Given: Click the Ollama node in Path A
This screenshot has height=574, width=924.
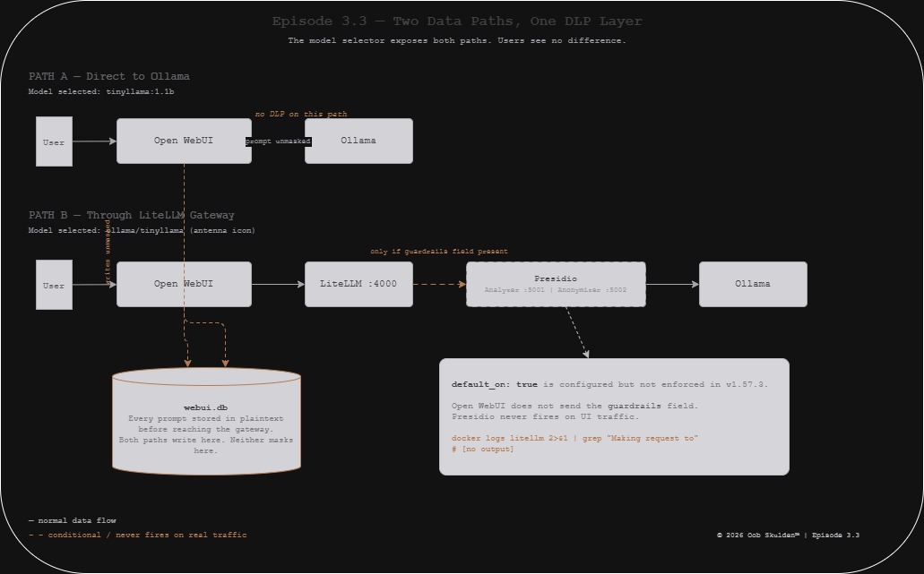Looking at the screenshot, I should coord(358,141).
